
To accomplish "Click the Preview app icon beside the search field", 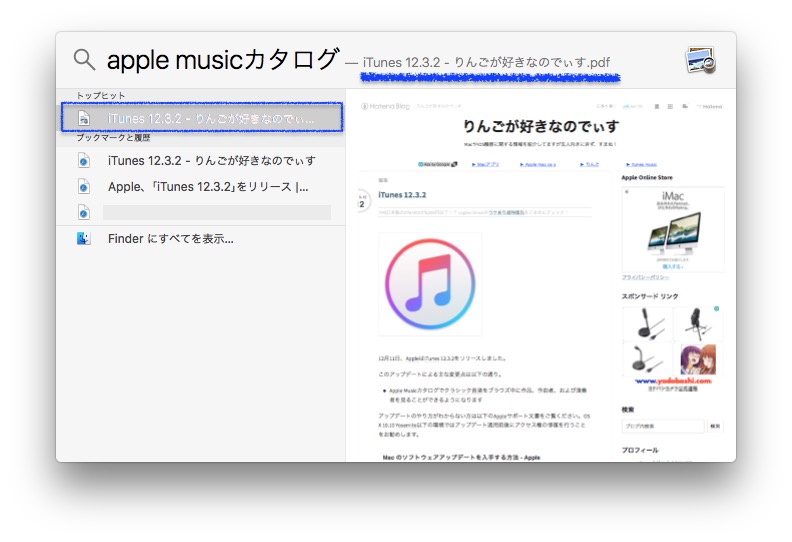I will [701, 60].
